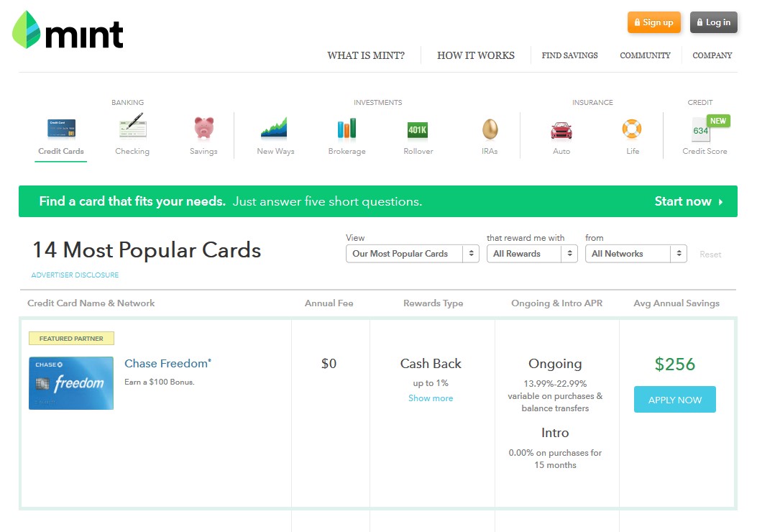Open the Brokerage investments icon
757x532 pixels.
point(347,129)
